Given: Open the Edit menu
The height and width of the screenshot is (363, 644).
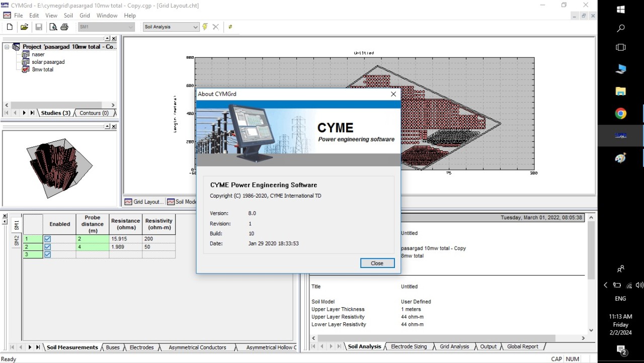Looking at the screenshot, I should (34, 16).
